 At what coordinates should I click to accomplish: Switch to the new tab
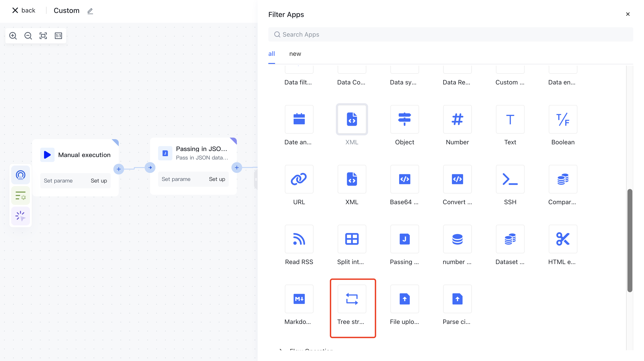pyautogui.click(x=295, y=54)
